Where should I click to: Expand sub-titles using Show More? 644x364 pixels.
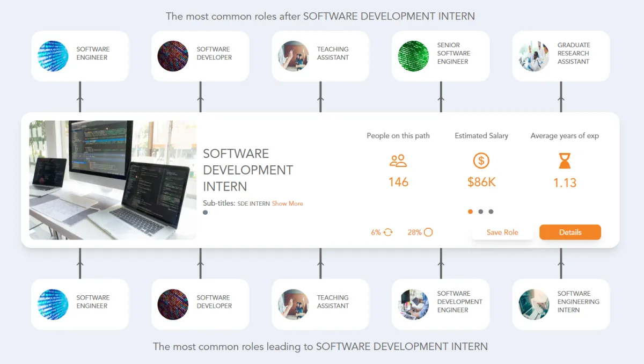pos(288,203)
